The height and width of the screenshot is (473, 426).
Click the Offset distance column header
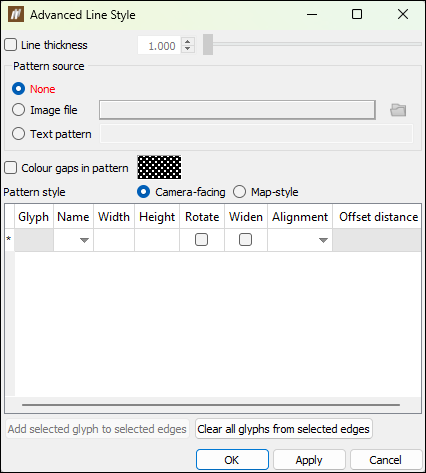coord(378,217)
